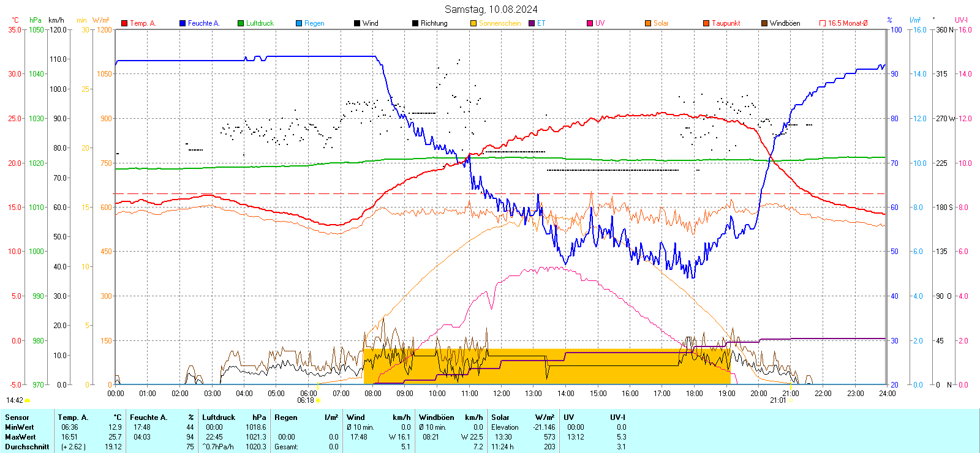Viewport: 980px width, 453px height.
Task: Click the 12:00 label on time axis
Action: point(501,394)
